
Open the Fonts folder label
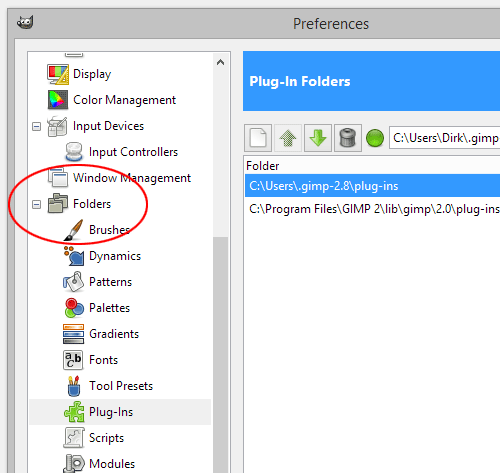104,360
